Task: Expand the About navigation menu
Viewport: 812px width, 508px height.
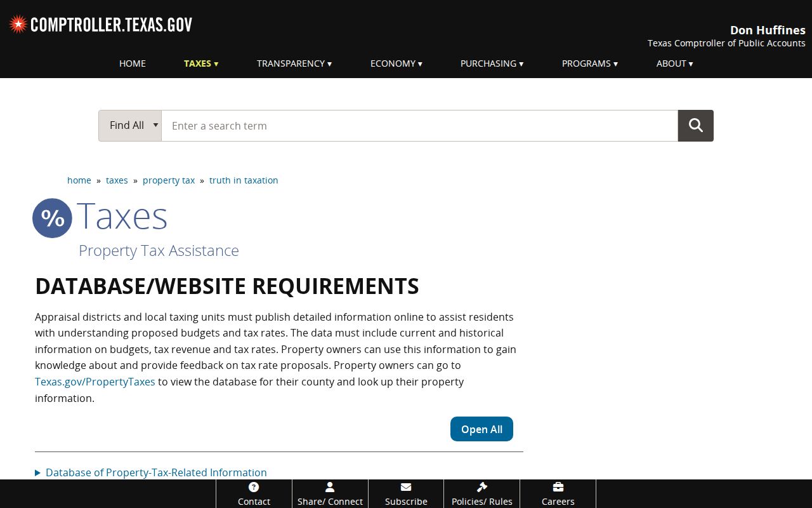Action: coord(675,63)
